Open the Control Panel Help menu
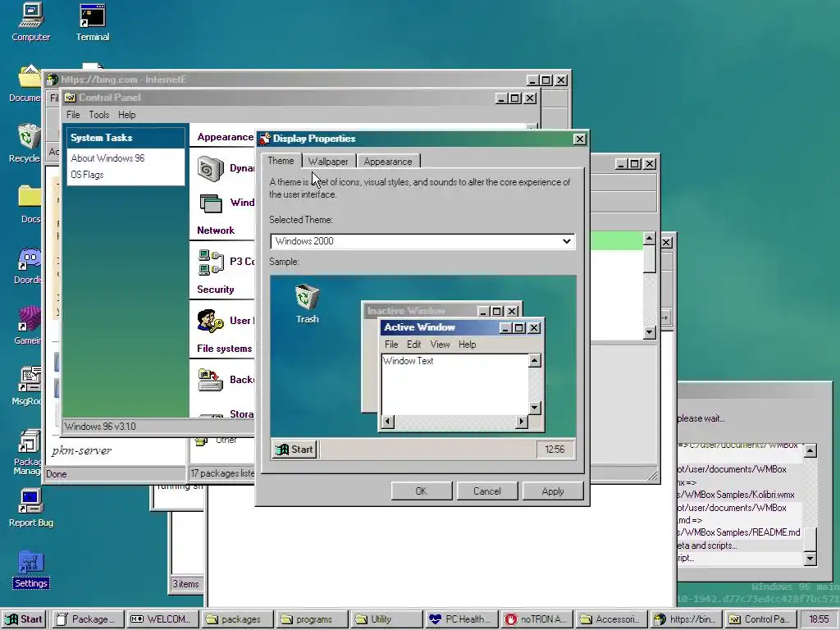The image size is (840, 630). [127, 115]
